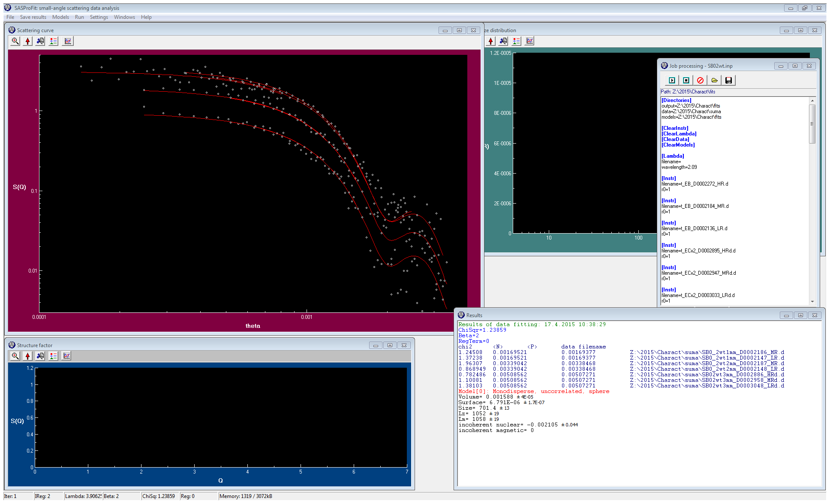
Task: Click the Structure factor window title icon
Action: (12, 345)
